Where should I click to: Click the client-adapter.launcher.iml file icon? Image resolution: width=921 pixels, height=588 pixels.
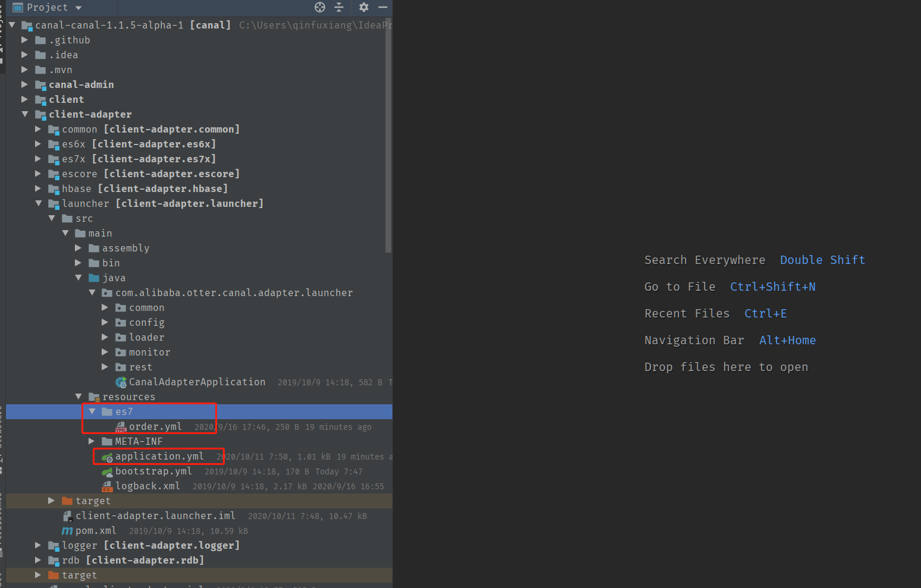[67, 516]
